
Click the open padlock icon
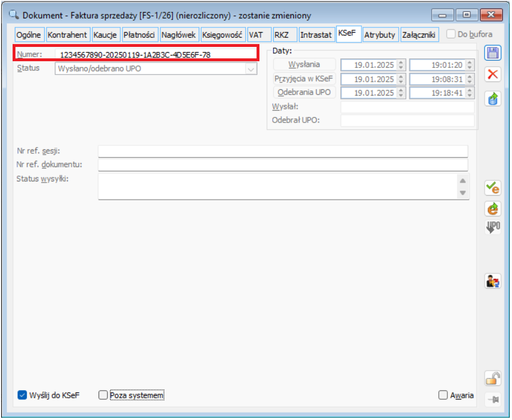click(493, 379)
